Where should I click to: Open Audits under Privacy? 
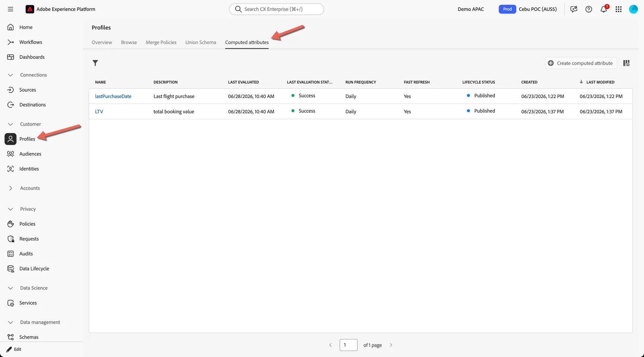point(26,254)
